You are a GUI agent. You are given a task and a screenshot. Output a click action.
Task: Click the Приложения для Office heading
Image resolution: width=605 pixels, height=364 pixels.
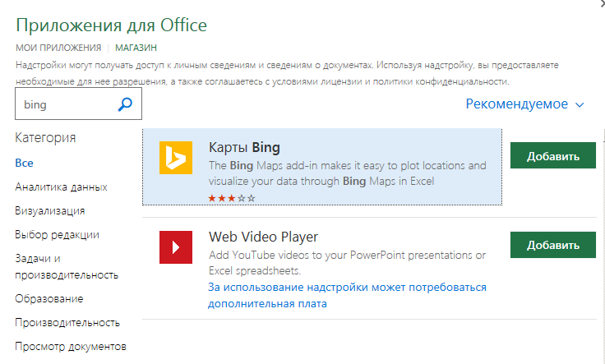coord(112,25)
